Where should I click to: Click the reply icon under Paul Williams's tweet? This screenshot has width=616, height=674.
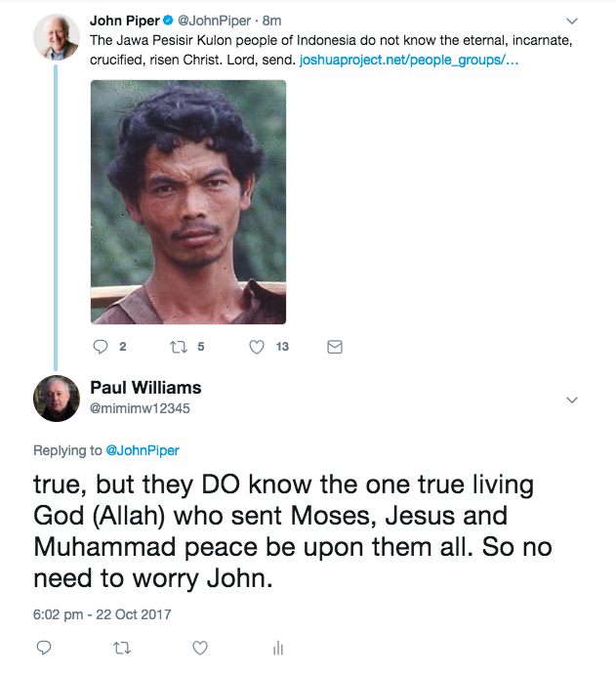[x=43, y=648]
